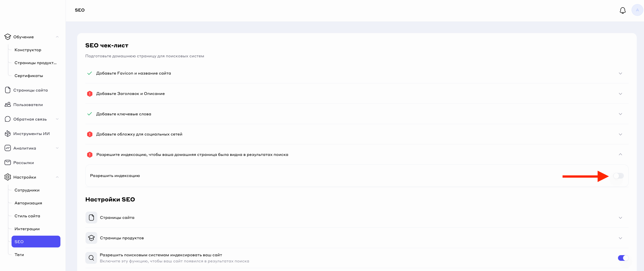644x271 pixels.
Task: Go to Конструктор under Обучение
Action: coord(28,50)
